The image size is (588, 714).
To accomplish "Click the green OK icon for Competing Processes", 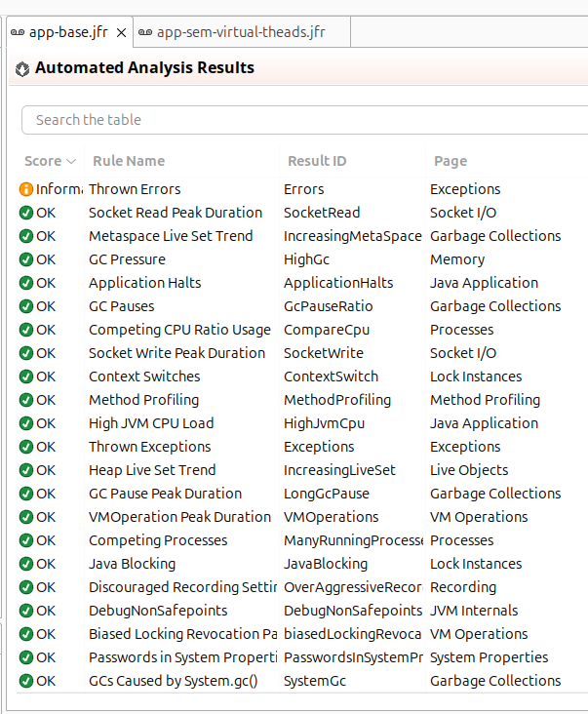I will (x=26, y=540).
